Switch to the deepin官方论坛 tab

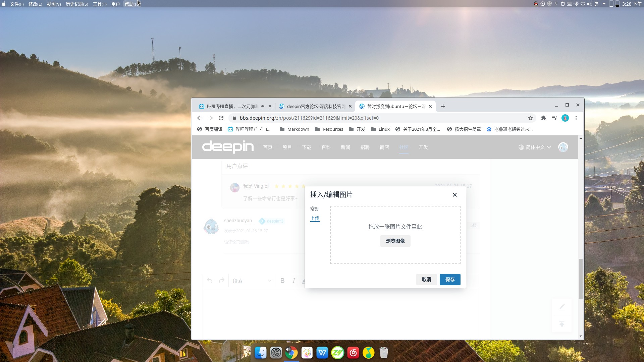click(315, 106)
